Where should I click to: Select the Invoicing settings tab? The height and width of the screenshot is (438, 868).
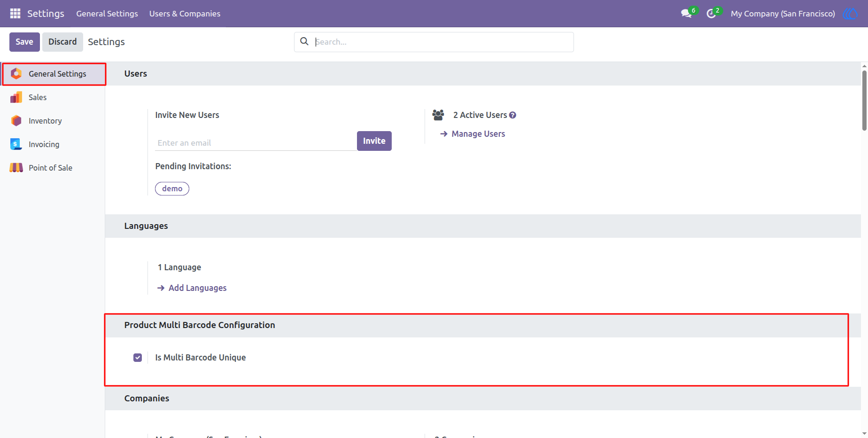pos(53,144)
